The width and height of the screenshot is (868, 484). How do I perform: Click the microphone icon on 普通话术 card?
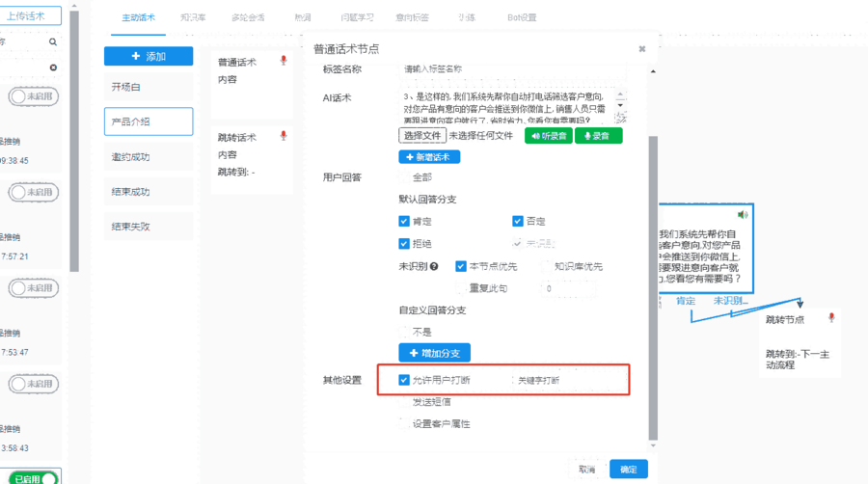point(284,60)
